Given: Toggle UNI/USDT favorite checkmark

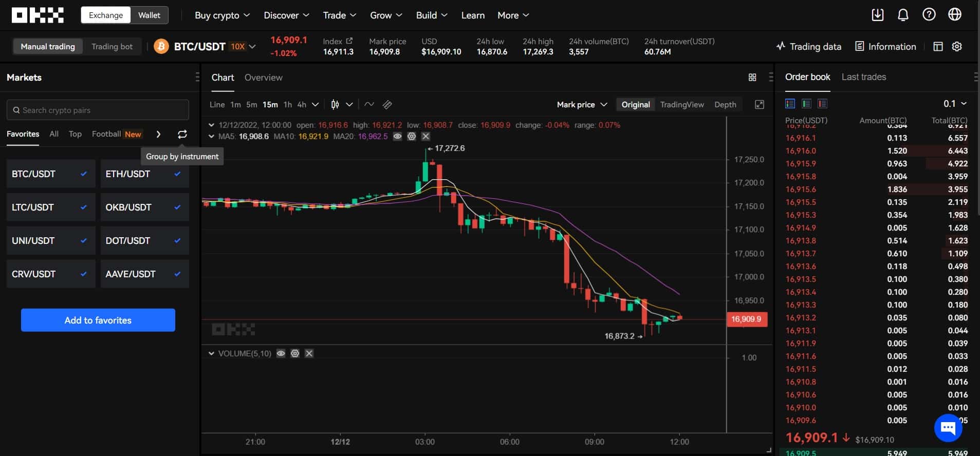Looking at the screenshot, I should (x=84, y=241).
